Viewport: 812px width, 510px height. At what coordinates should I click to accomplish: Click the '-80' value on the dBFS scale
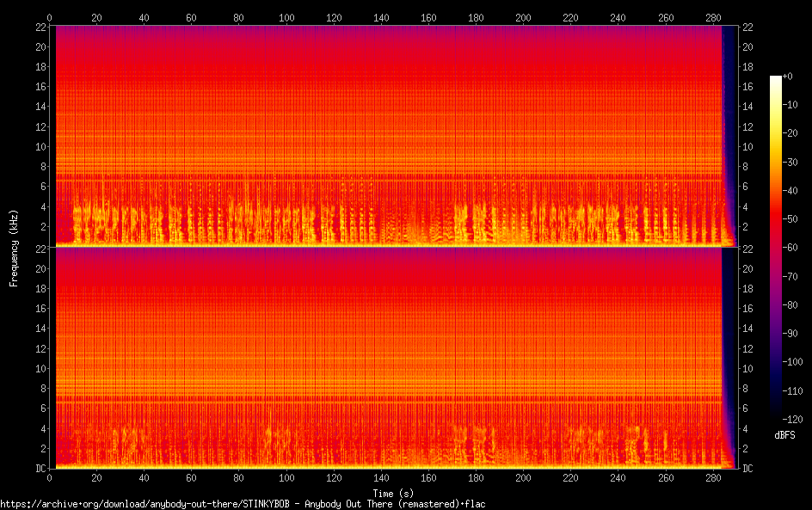tap(790, 305)
